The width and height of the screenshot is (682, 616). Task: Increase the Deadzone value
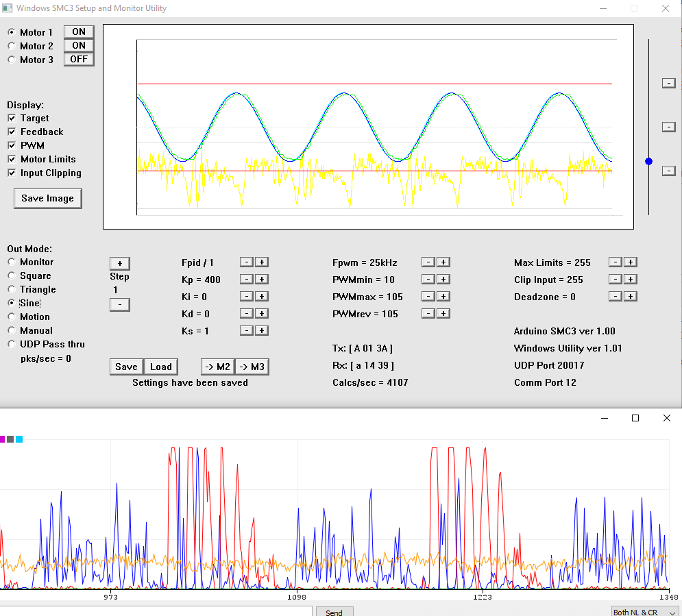631,297
